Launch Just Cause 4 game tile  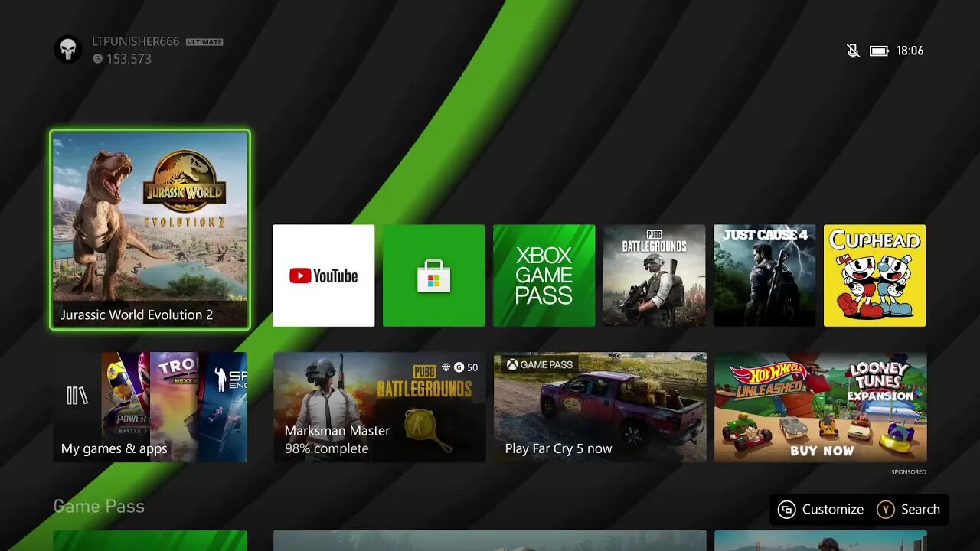click(x=764, y=275)
